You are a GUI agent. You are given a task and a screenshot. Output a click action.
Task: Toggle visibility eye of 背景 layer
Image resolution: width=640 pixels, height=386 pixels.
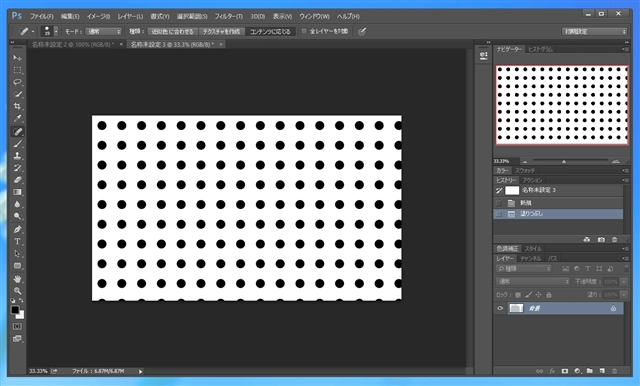coord(500,308)
